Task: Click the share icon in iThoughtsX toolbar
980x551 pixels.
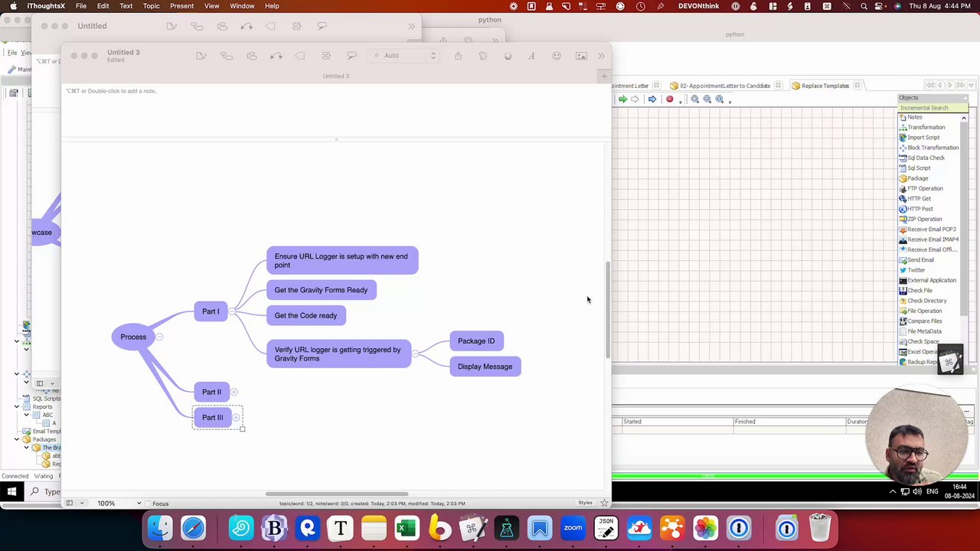Action: (x=458, y=56)
